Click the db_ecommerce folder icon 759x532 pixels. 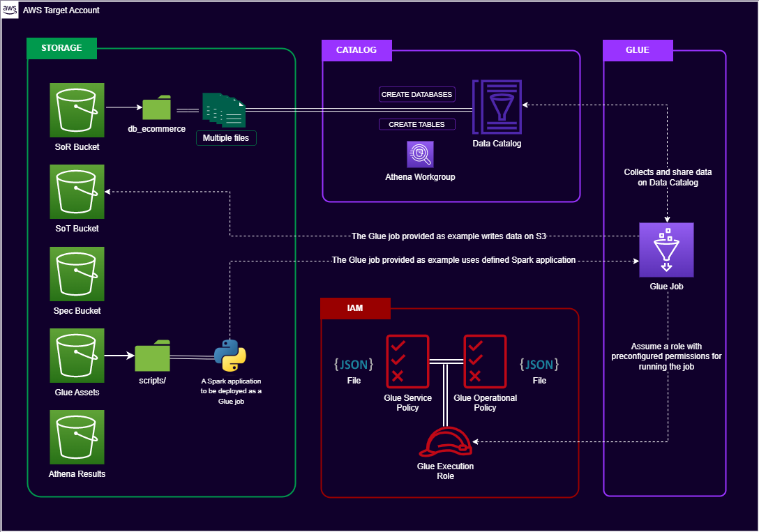click(156, 107)
